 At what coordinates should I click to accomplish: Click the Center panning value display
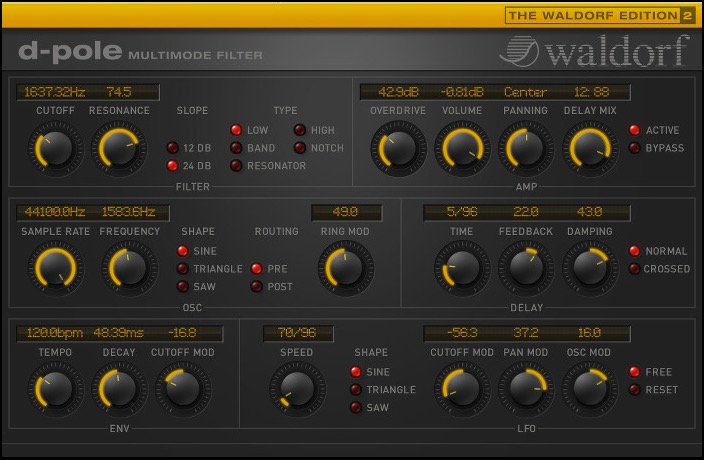pos(525,92)
